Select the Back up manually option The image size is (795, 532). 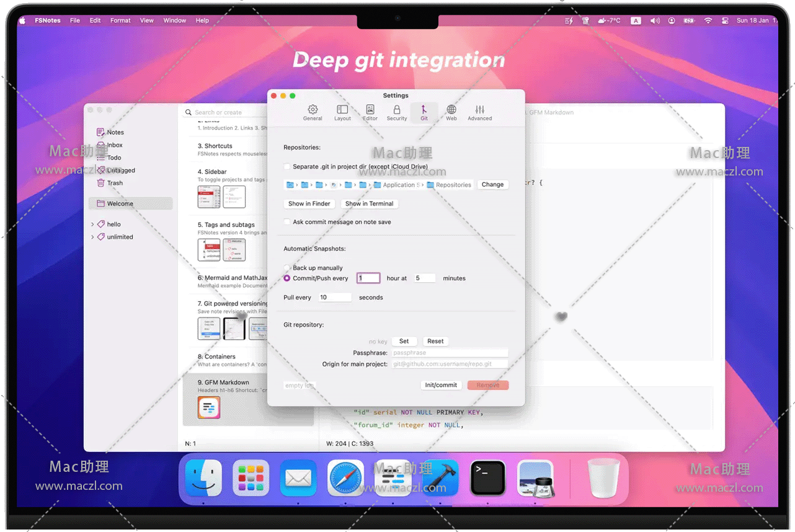[287, 268]
